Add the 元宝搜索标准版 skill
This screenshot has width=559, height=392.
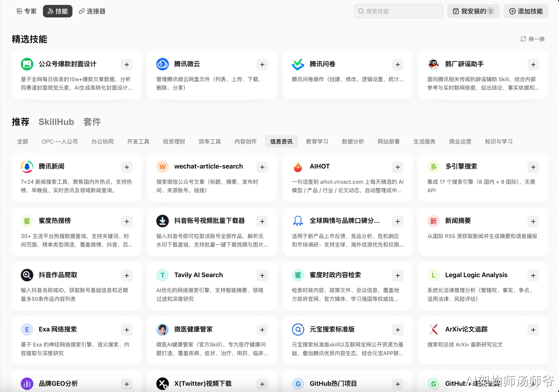click(x=398, y=330)
